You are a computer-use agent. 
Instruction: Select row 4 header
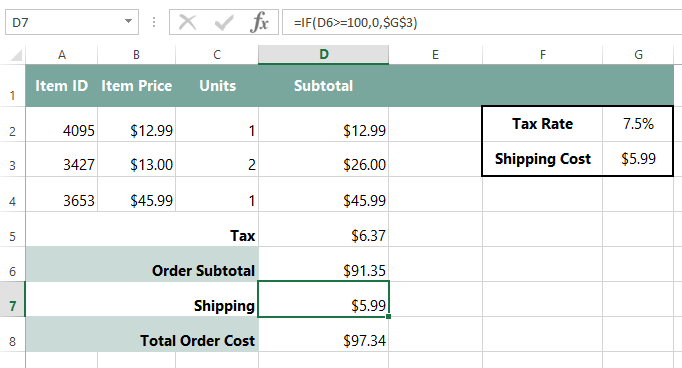[13, 194]
